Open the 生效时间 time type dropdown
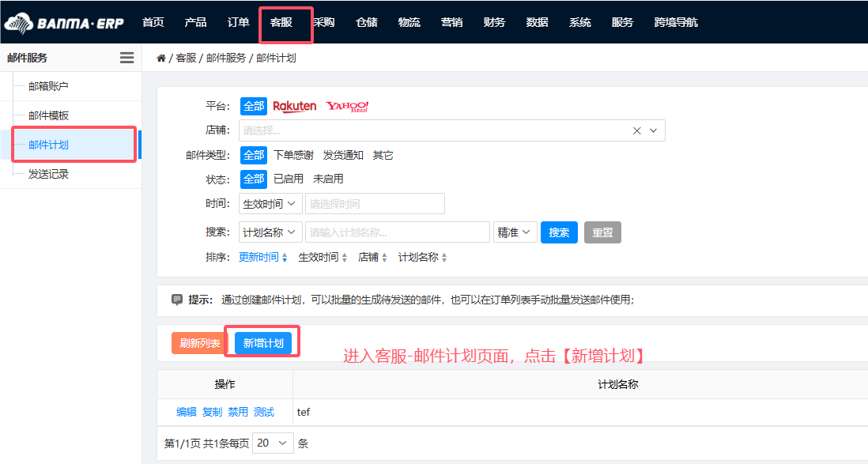The image size is (868, 464). 270,203
